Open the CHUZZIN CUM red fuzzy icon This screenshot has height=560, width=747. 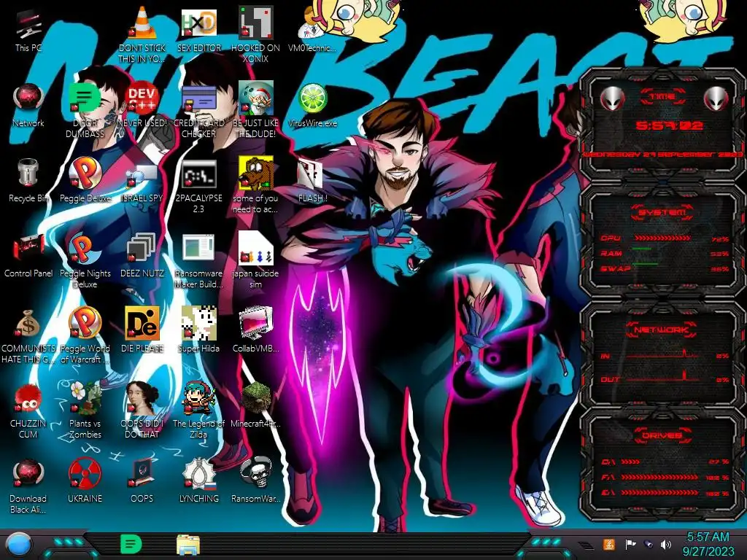point(28,411)
